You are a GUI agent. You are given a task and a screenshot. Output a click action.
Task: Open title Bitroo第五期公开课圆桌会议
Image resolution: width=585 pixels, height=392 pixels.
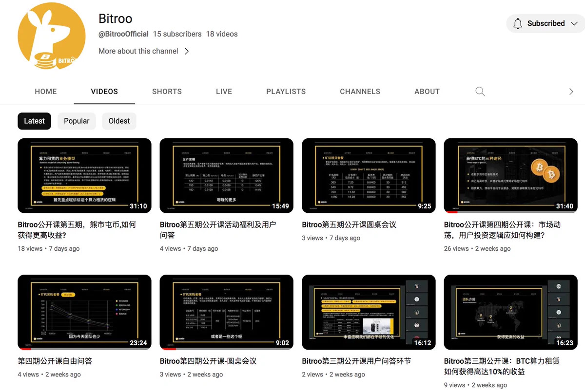(349, 225)
